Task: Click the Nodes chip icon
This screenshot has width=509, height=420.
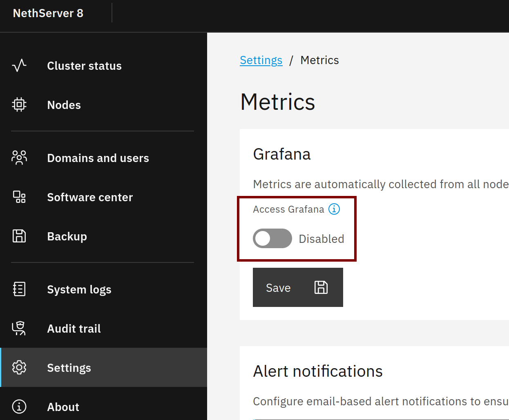Action: [x=19, y=105]
